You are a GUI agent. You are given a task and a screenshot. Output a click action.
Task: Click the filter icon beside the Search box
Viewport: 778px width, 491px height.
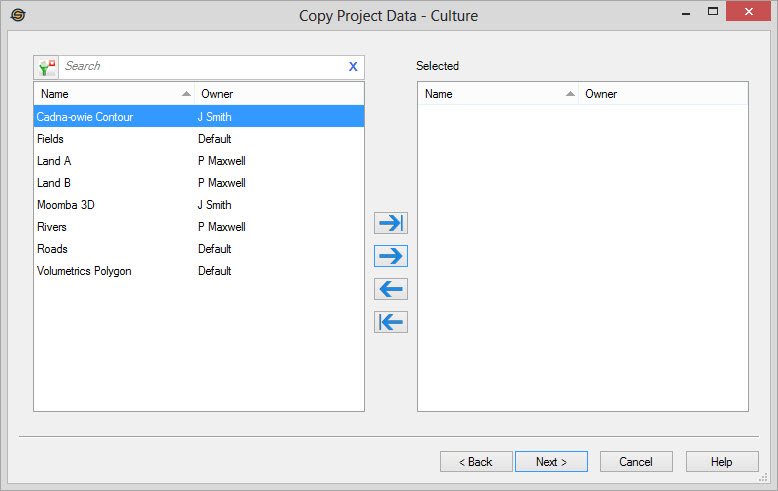(47, 67)
